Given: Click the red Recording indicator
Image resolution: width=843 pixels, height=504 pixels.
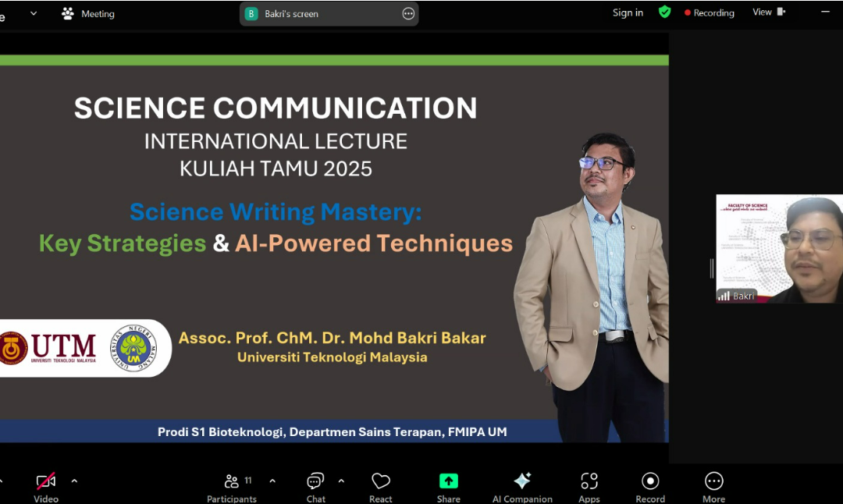Looking at the screenshot, I should [709, 13].
